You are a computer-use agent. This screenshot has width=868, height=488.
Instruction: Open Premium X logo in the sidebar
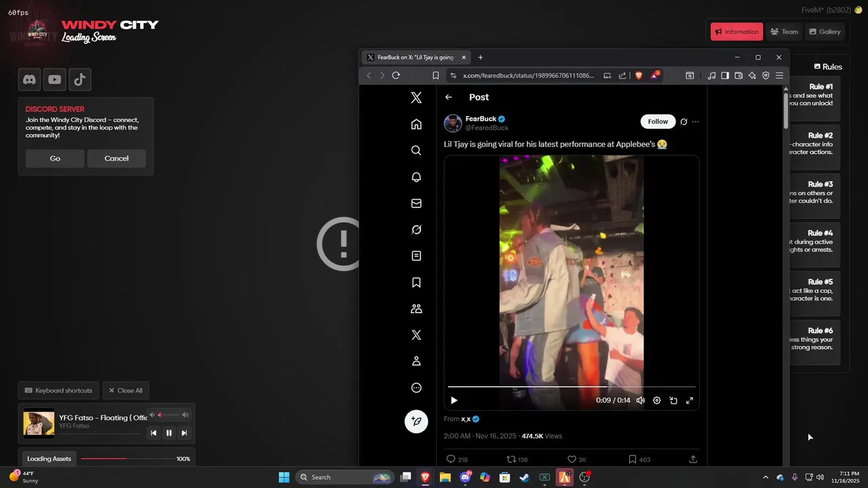point(416,335)
